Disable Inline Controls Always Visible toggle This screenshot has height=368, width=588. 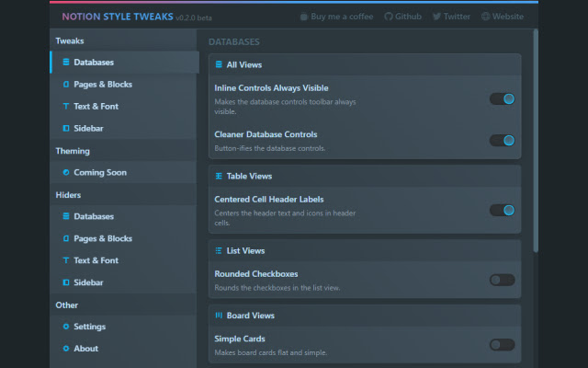coord(503,98)
